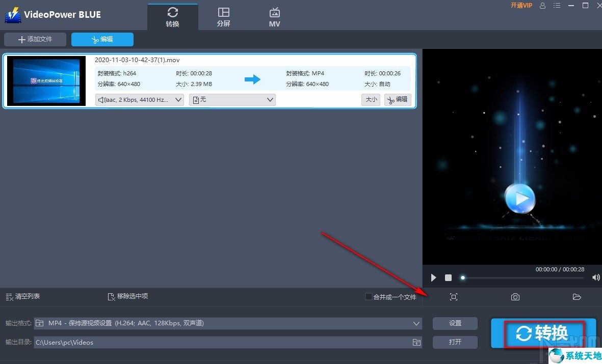Enable the 合并成一个文件 checkbox

click(368, 297)
